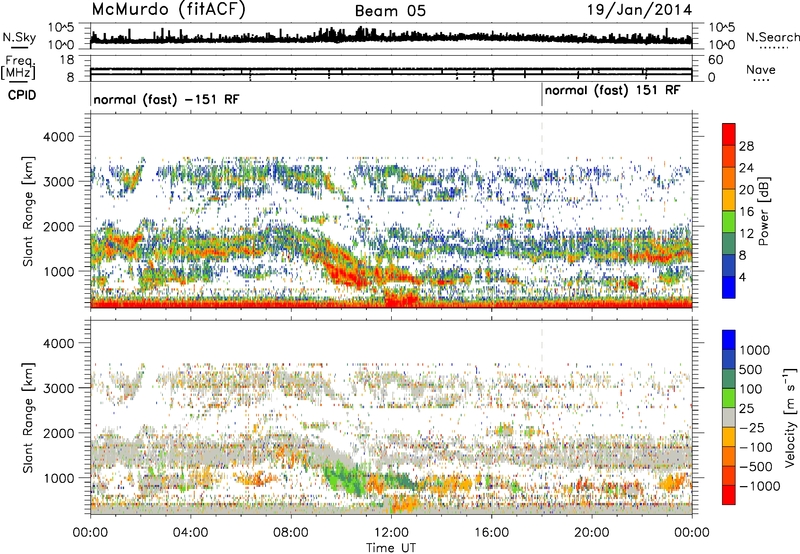The image size is (800, 554).
Task: Click '3000' on the velocity panel axis
Action: tap(59, 388)
